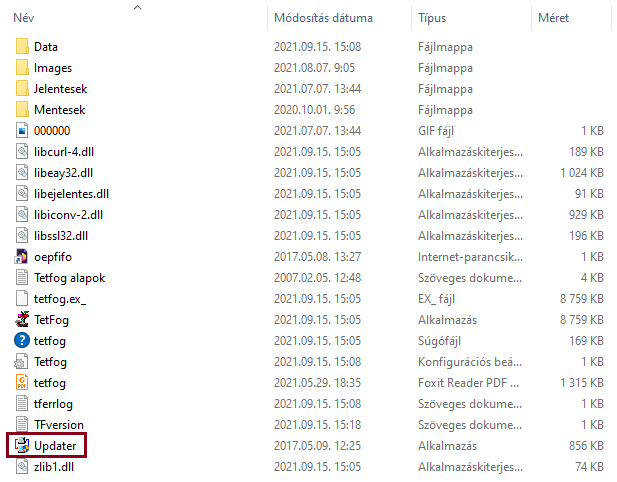The width and height of the screenshot is (617, 482).
Task: Click the TetFog application icon
Action: [x=22, y=319]
